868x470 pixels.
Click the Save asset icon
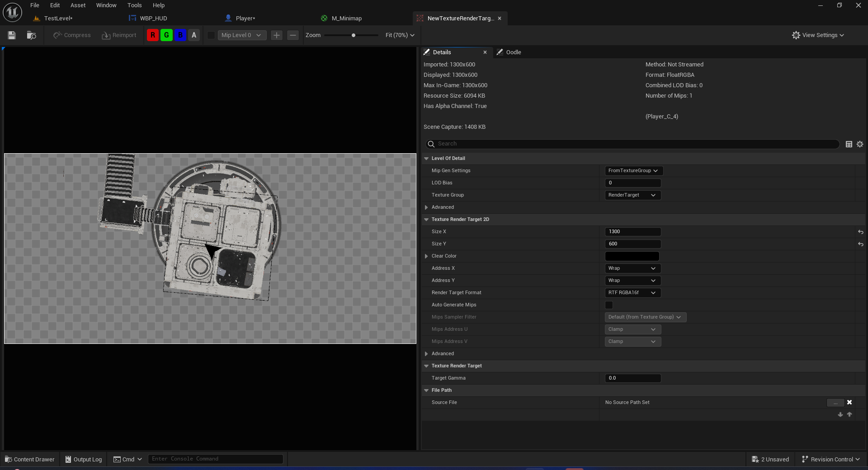click(x=12, y=35)
